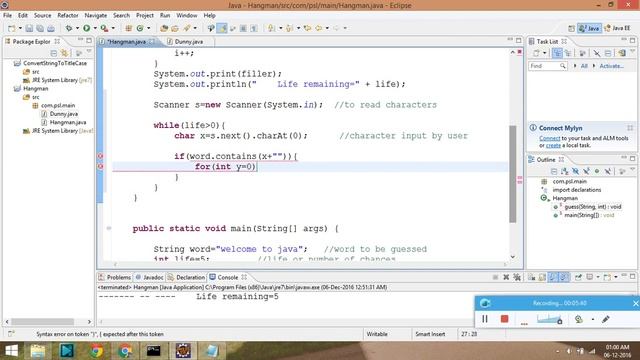Click the Search flashlight icon in the toolbar
The image size is (640, 360).
point(187,28)
